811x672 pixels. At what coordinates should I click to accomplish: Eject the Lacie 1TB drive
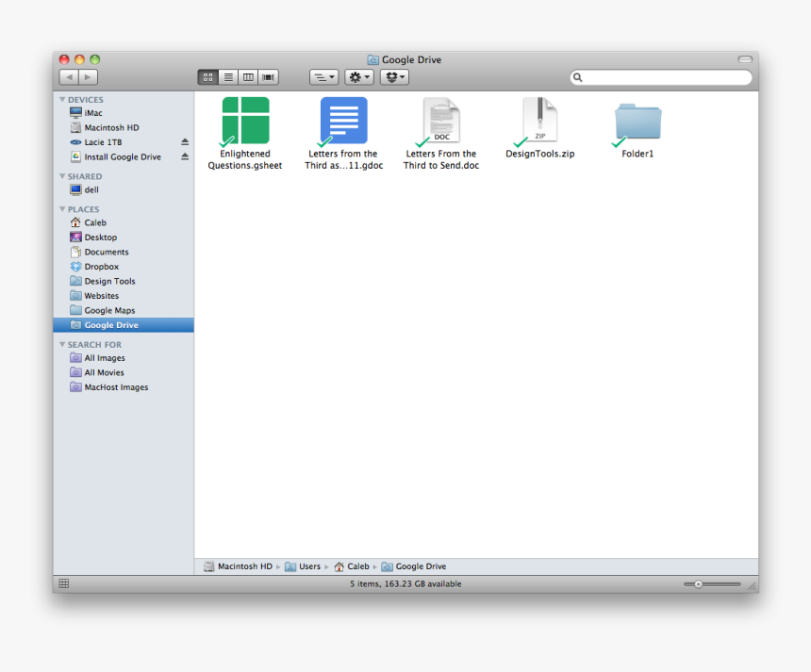[x=185, y=142]
